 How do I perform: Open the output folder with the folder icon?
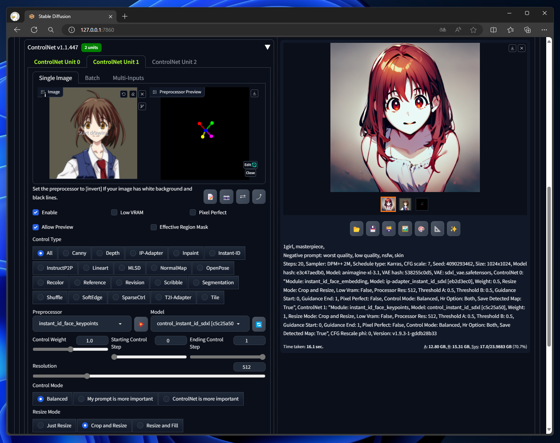point(356,229)
